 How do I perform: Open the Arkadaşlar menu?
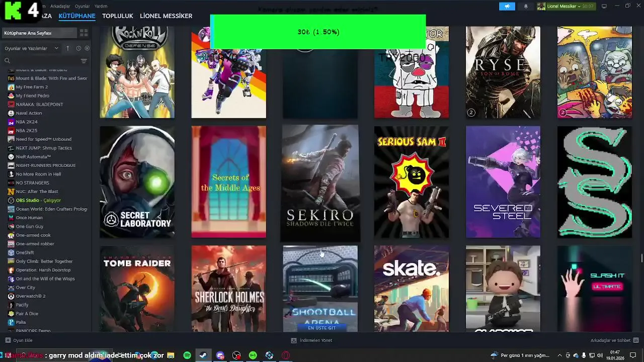pyautogui.click(x=60, y=6)
